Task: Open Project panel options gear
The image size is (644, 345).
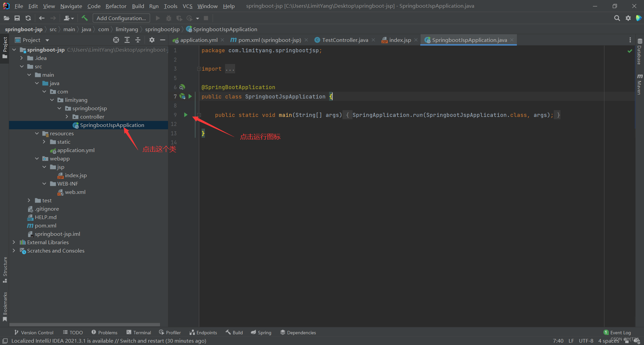Action: tap(152, 40)
